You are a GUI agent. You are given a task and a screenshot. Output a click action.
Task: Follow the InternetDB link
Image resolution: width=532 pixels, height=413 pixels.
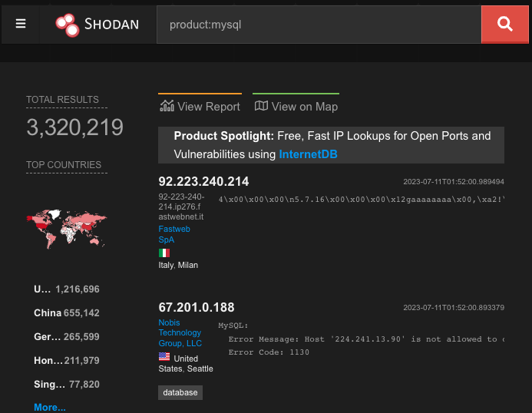point(308,154)
